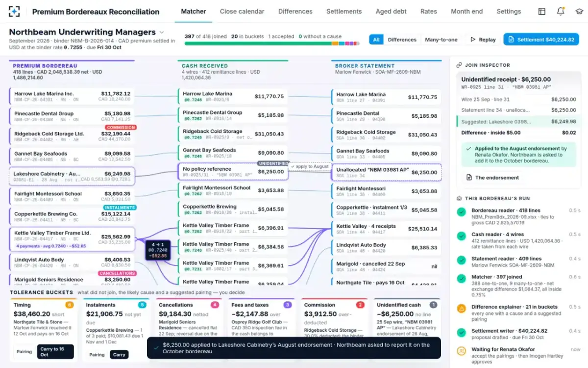The image size is (588, 368).
Task: Click the green check beside Cash reader
Action: (x=461, y=236)
